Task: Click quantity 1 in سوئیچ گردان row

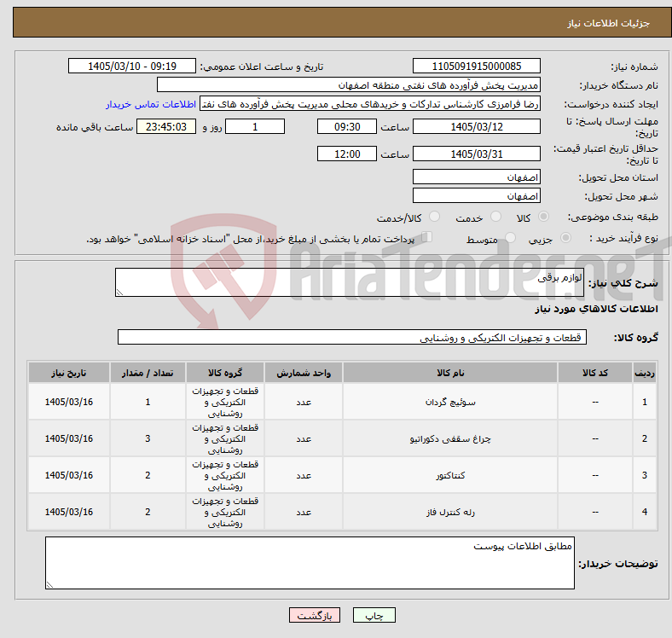Action: (x=148, y=402)
